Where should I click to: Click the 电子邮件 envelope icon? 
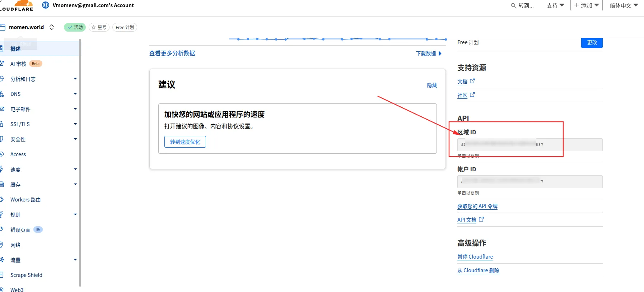point(2,109)
